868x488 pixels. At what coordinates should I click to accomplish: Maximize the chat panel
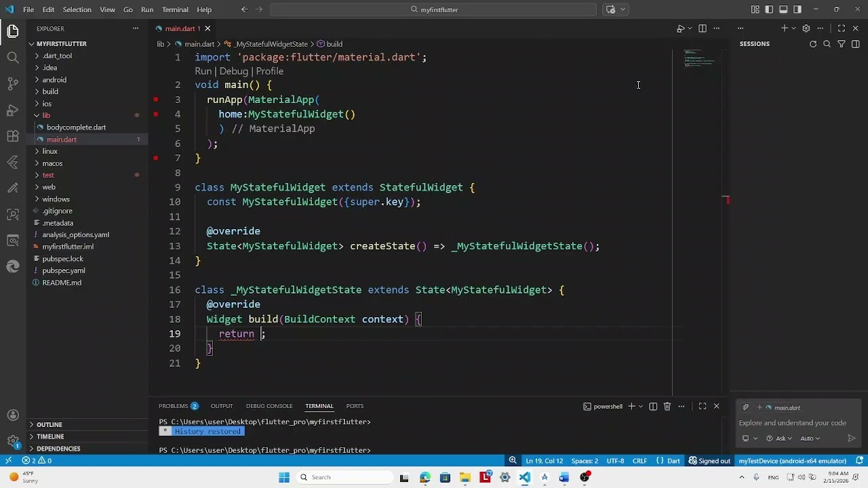(842, 28)
